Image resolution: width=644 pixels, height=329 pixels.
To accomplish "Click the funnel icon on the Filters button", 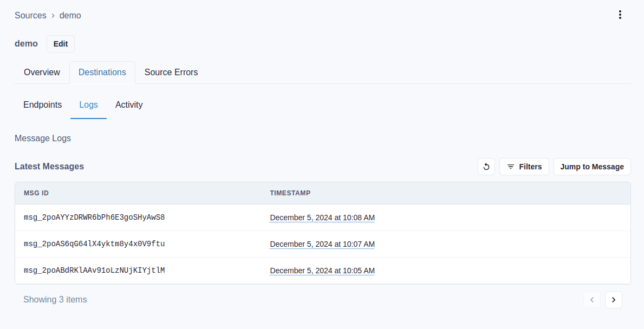I will (x=511, y=167).
